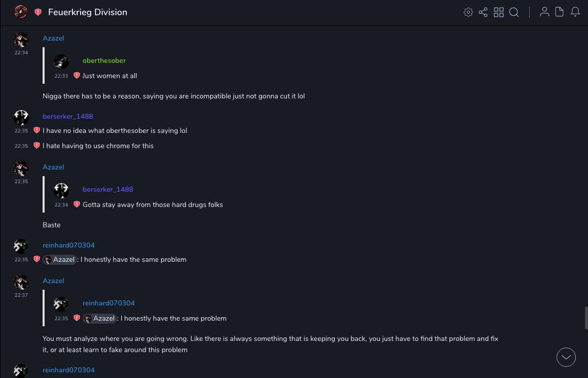The width and height of the screenshot is (588, 378).
Task: Click the reinhard070304 avatar in quoted reply
Action: 61,304
